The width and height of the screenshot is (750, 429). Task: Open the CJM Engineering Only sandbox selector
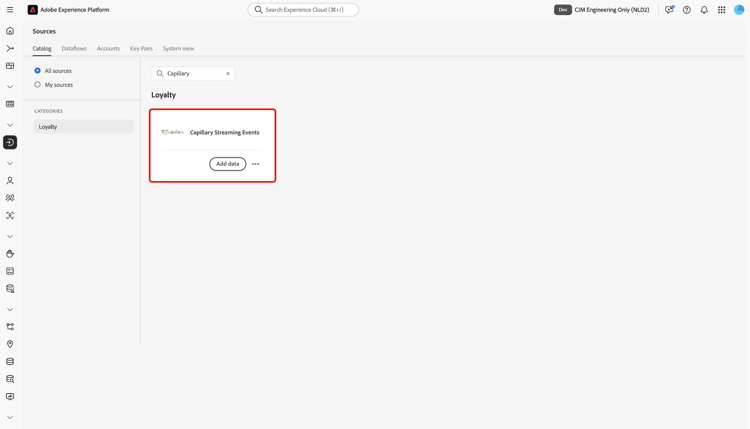point(612,10)
